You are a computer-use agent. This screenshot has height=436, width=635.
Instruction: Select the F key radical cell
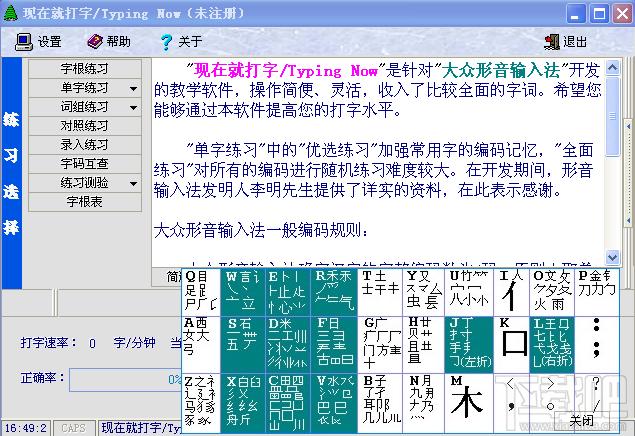tap(334, 345)
